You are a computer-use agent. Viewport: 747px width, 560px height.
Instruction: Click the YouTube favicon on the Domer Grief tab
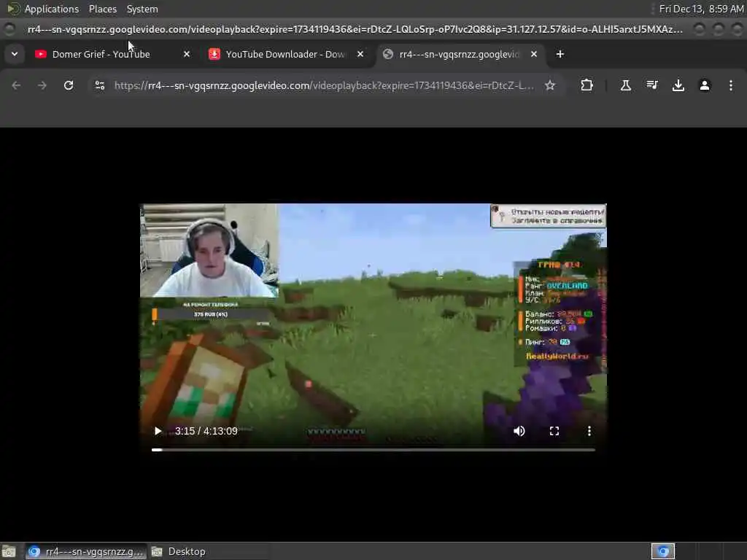pos(41,54)
